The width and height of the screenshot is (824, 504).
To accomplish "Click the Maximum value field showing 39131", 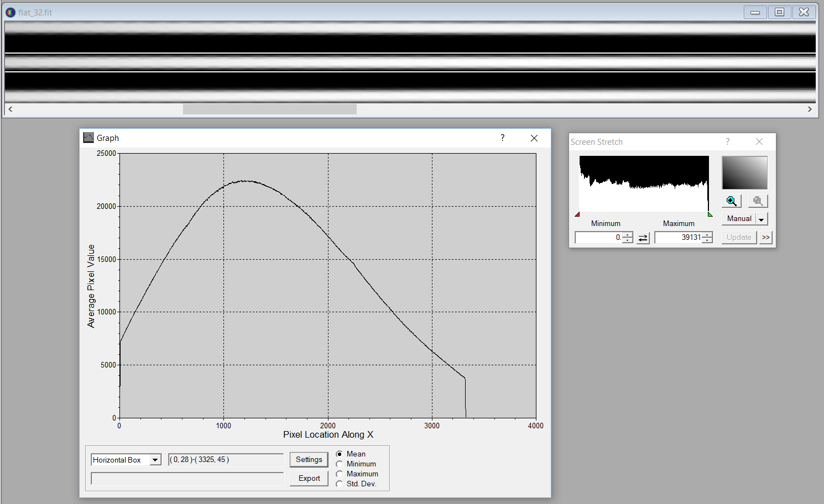I will point(679,238).
